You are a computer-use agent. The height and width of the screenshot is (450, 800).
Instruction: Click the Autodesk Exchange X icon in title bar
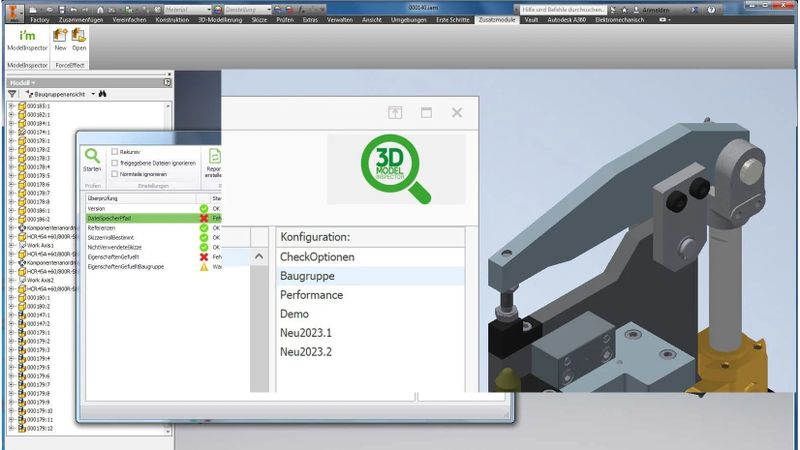(693, 10)
